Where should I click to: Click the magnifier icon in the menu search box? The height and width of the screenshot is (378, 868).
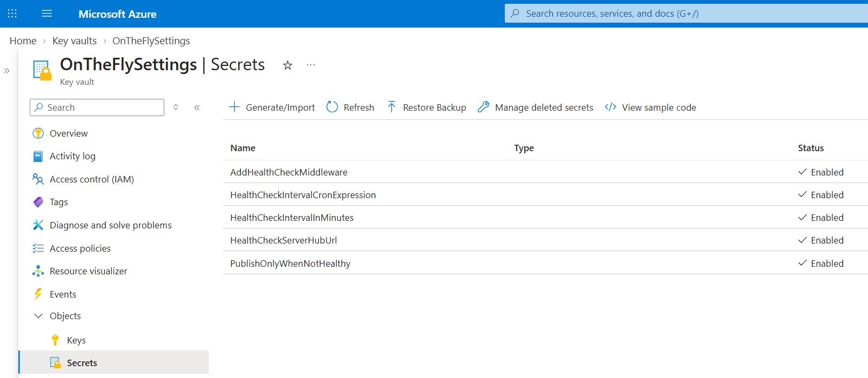point(39,107)
